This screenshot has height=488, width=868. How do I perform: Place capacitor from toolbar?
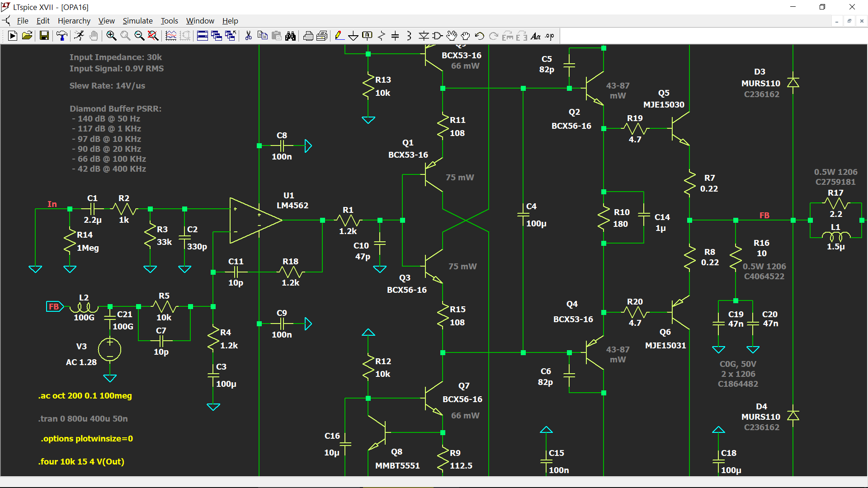[395, 36]
